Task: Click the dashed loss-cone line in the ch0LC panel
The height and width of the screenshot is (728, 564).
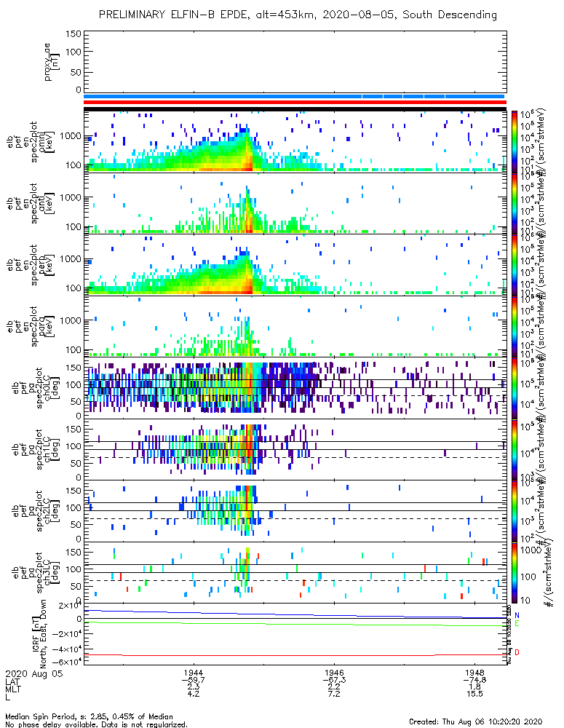Action: [x=295, y=395]
